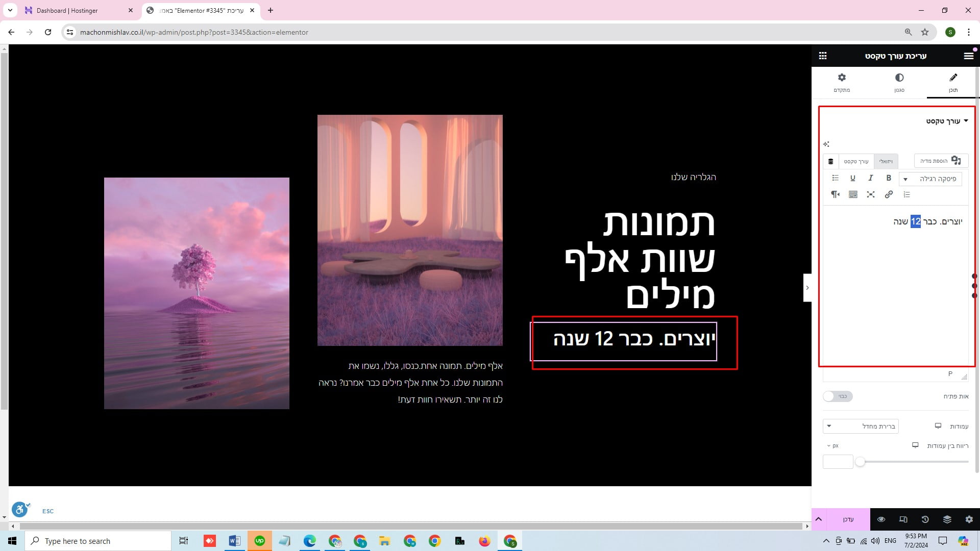The image size is (980, 551).
Task: Click the Add Media button
Action: tap(941, 161)
